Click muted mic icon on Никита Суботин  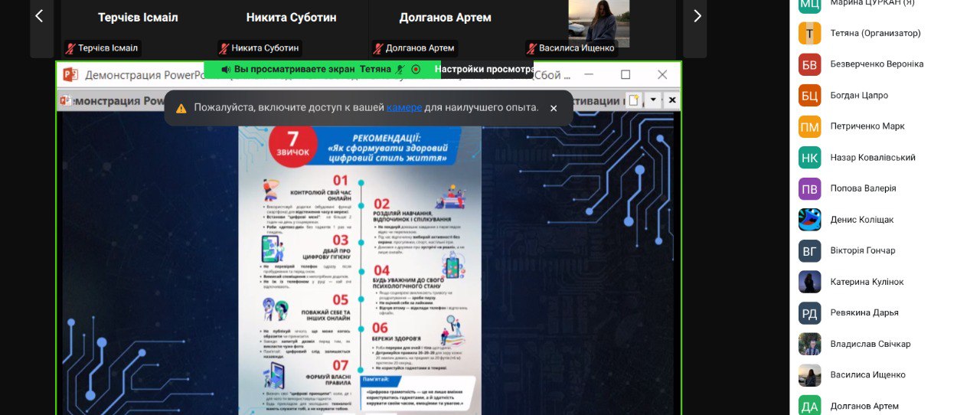tap(224, 48)
